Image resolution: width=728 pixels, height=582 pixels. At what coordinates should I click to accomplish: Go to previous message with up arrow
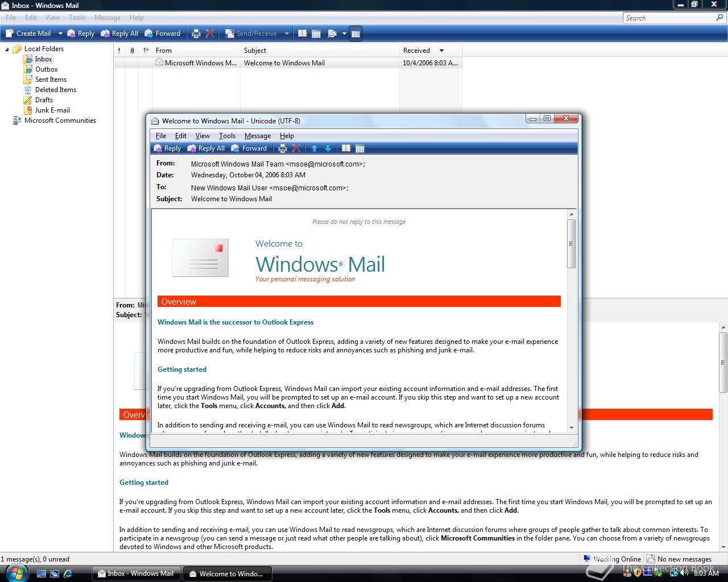pyautogui.click(x=314, y=148)
